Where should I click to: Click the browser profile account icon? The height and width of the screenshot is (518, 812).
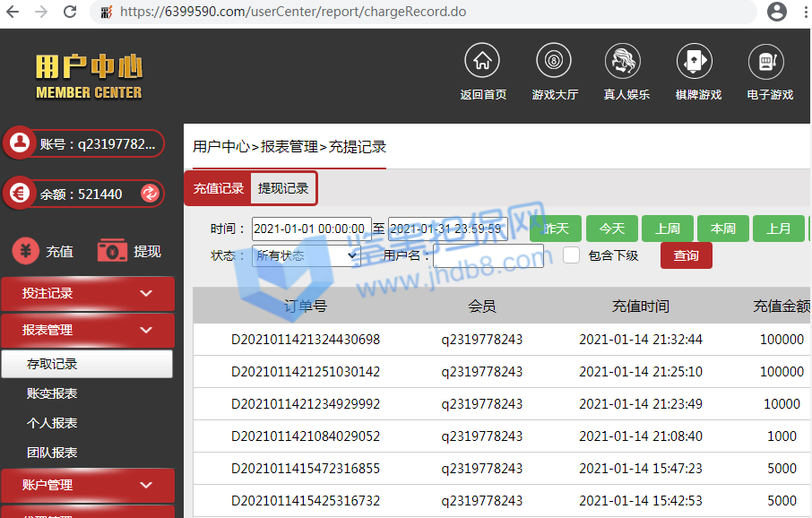[777, 13]
